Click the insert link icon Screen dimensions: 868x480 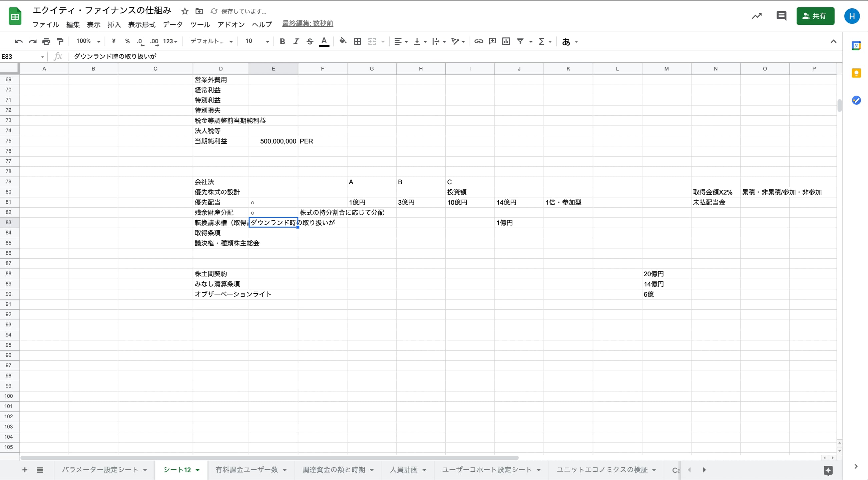coord(478,41)
